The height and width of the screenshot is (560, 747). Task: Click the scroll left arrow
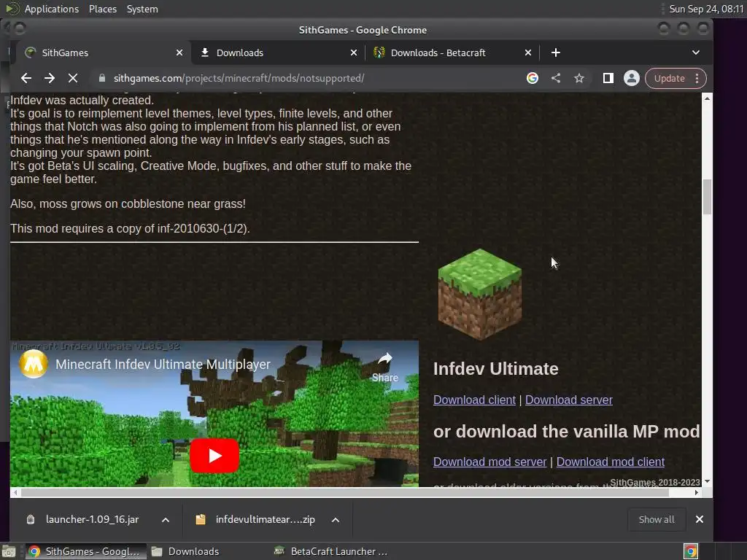tap(15, 493)
